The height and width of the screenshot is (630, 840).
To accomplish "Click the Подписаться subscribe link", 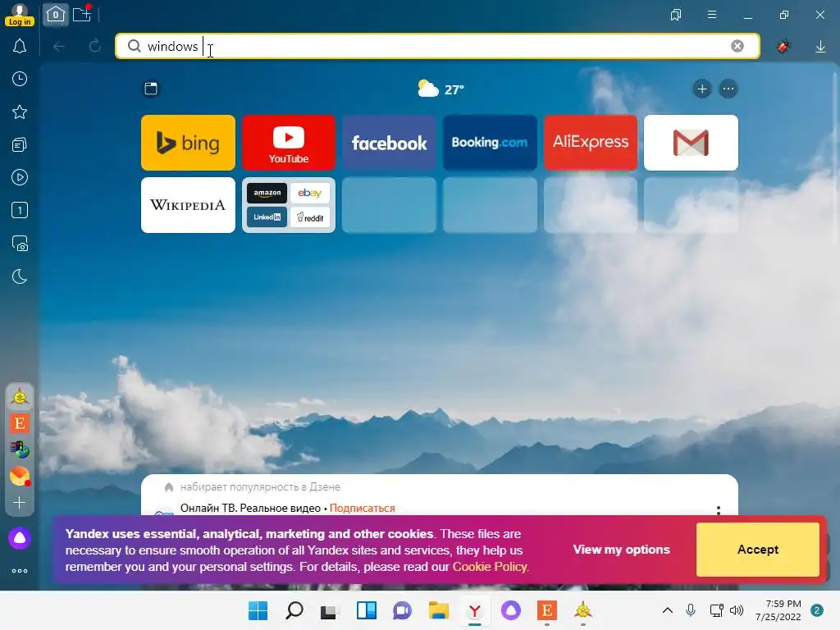I will coord(362,508).
